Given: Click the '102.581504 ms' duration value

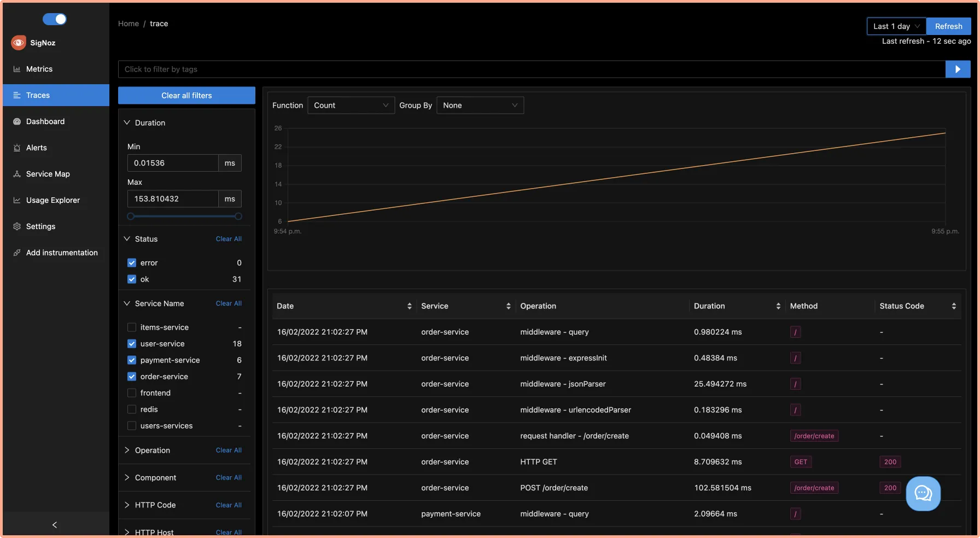Looking at the screenshot, I should [x=722, y=488].
